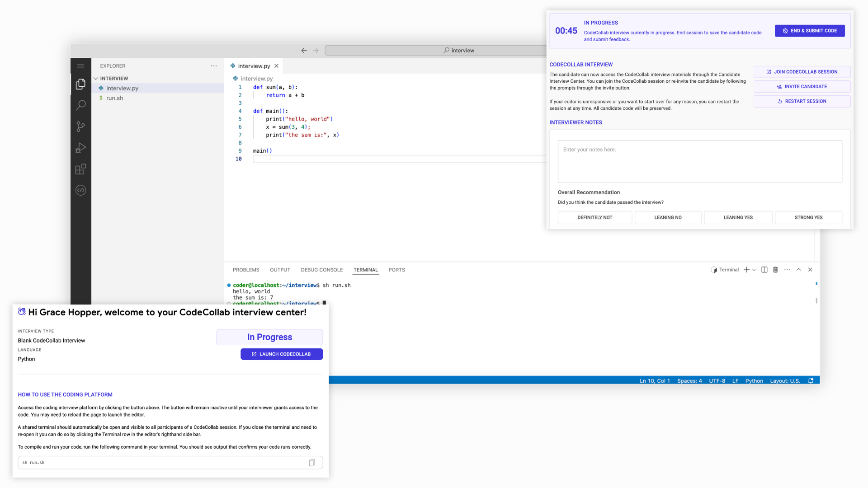Select the Explorer files icon
Viewport: 868px width, 488px height.
(81, 84)
